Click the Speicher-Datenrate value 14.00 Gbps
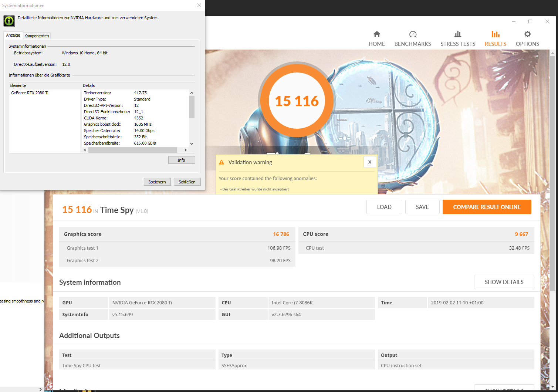 point(144,131)
